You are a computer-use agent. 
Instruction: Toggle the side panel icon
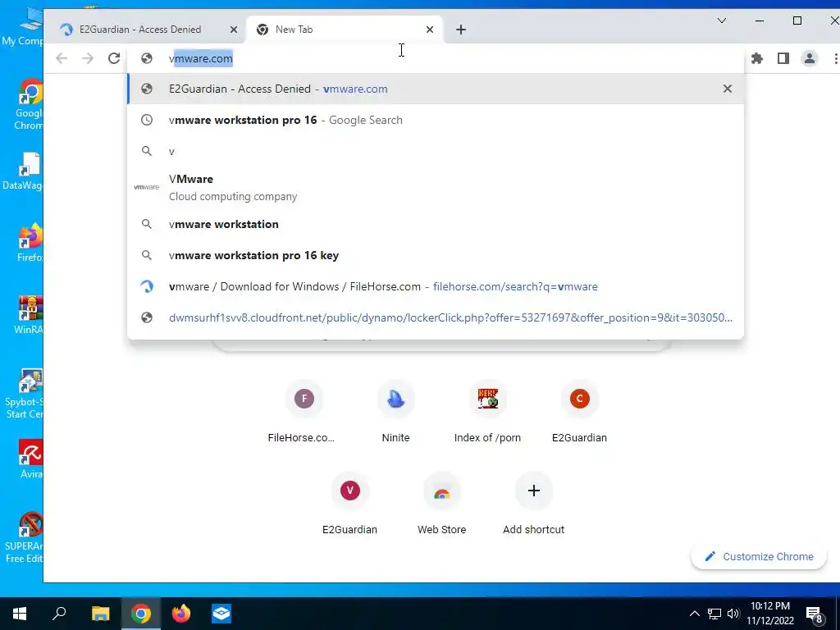(x=783, y=58)
